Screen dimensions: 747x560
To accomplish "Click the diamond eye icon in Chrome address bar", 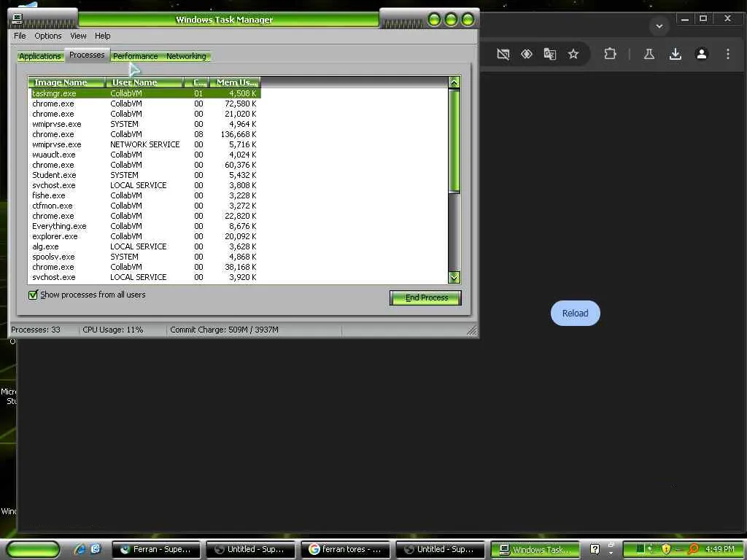I will [527, 54].
